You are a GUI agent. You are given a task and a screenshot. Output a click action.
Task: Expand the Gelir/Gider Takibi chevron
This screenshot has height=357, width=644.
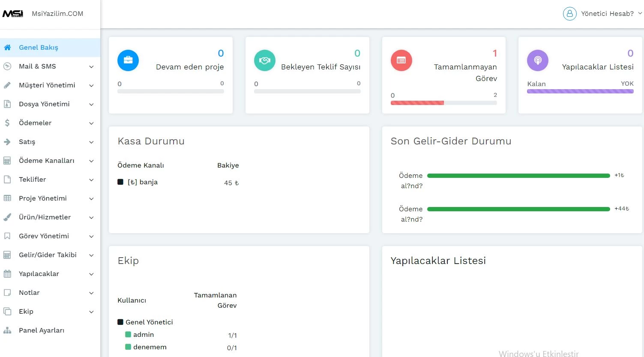pos(91,255)
